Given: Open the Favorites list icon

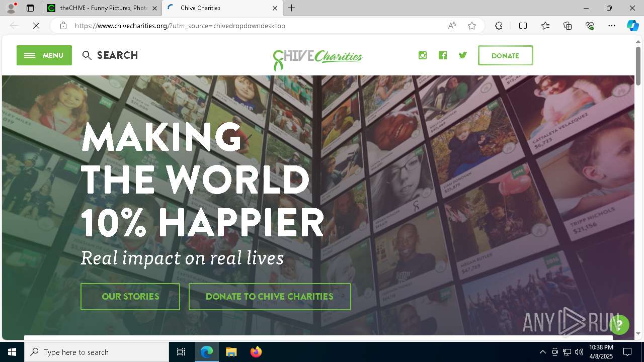Looking at the screenshot, I should 545,26.
